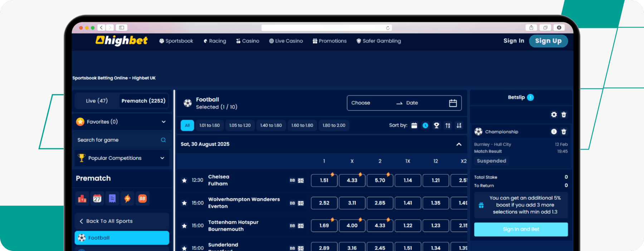This screenshot has width=644, height=251.
Task: Sort matches by date calendar icon
Action: click(x=414, y=126)
